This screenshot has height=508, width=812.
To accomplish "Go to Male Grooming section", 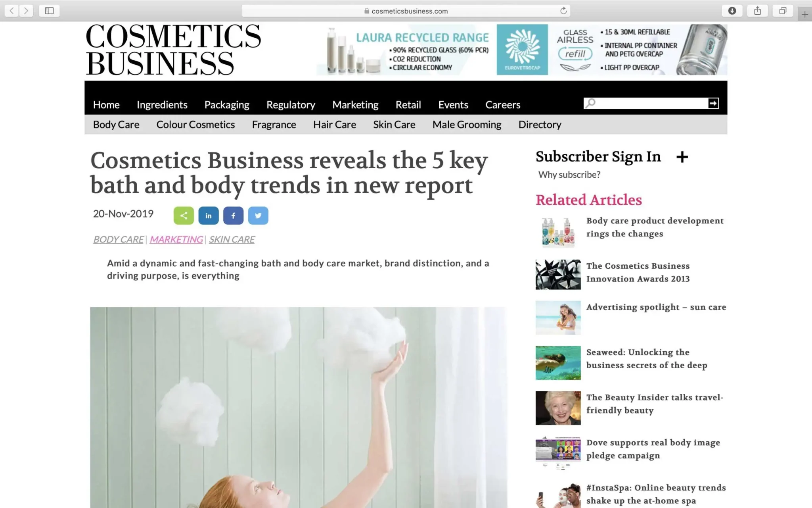I will tap(467, 125).
